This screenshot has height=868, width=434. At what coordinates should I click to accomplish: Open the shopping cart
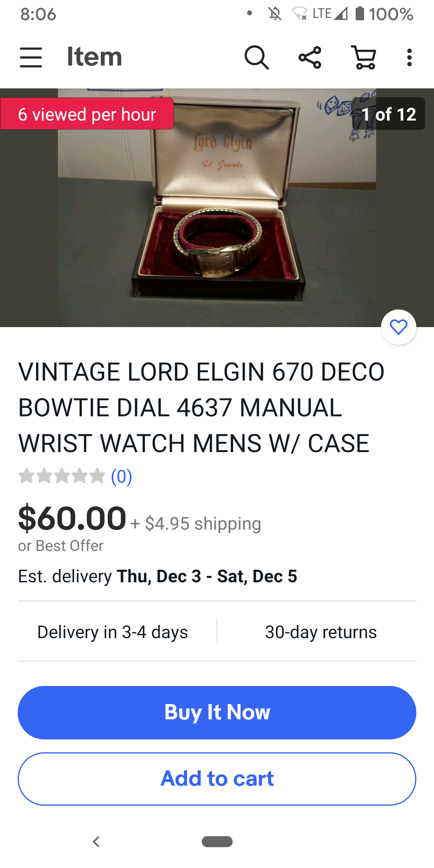[364, 57]
